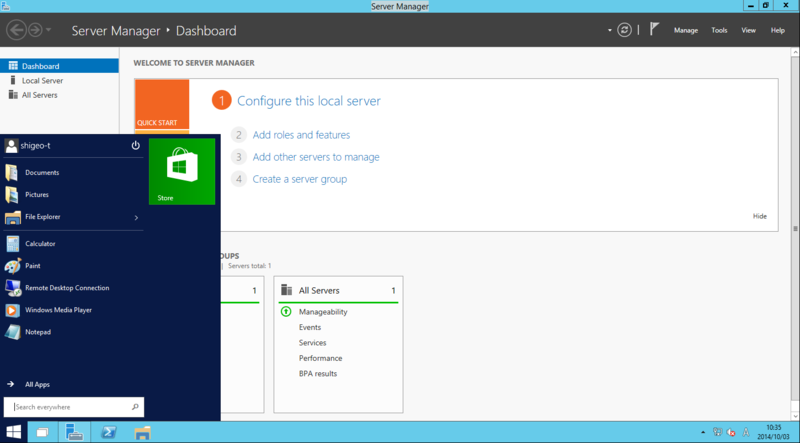Open navigation history dropdown next to forward arrow
The height and width of the screenshot is (443, 800).
pyautogui.click(x=48, y=30)
